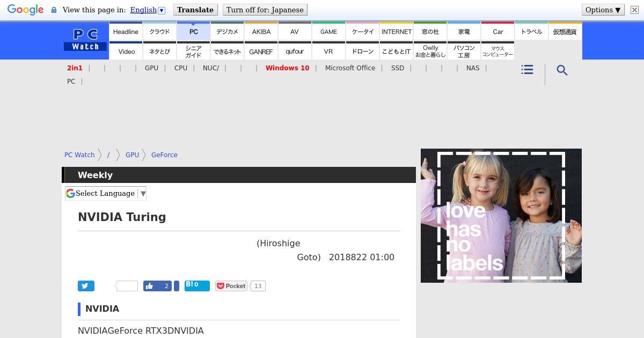Screen dimensions: 644x338
Task: Open the シニアガイド tab
Action: 193,51
